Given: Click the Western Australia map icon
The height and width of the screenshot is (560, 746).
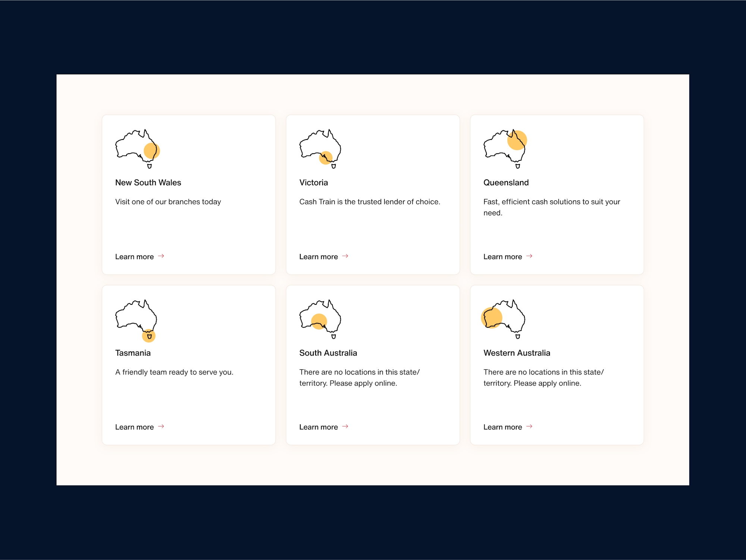Looking at the screenshot, I should click(504, 319).
